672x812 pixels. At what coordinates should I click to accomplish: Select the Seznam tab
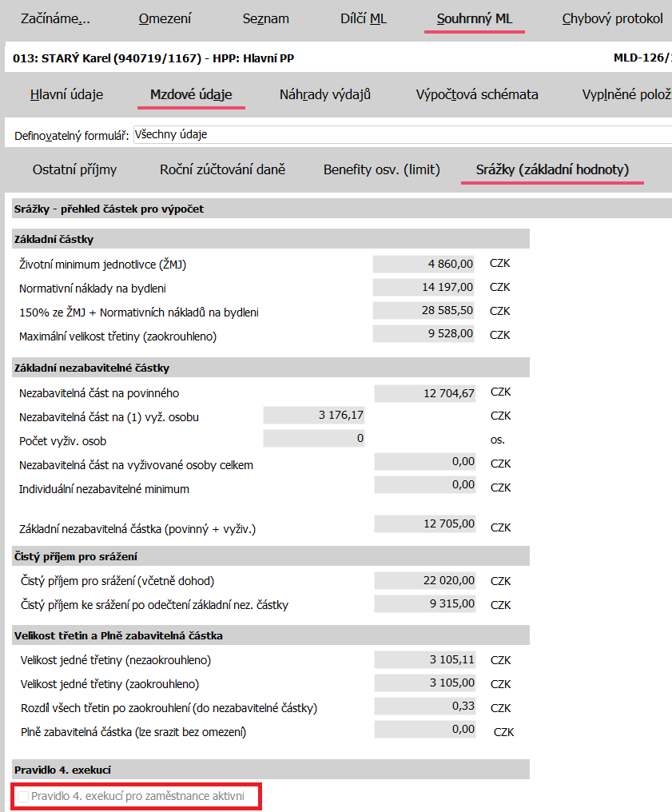click(264, 18)
